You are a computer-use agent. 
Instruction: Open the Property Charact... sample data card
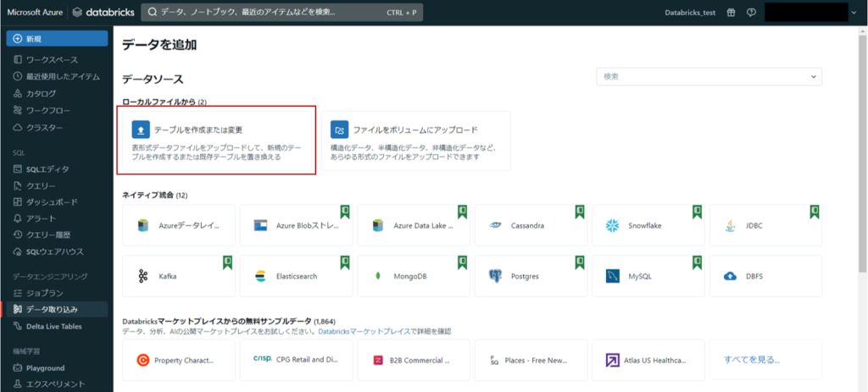(178, 360)
